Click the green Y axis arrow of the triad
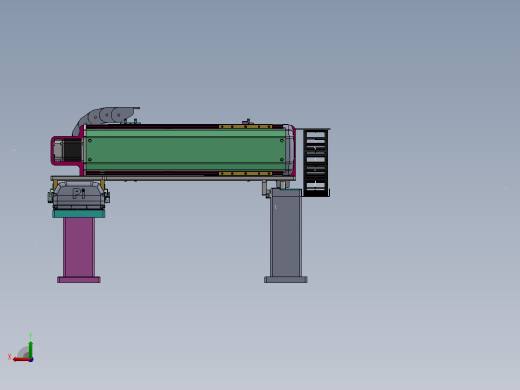This screenshot has width=520, height=390. (31, 349)
